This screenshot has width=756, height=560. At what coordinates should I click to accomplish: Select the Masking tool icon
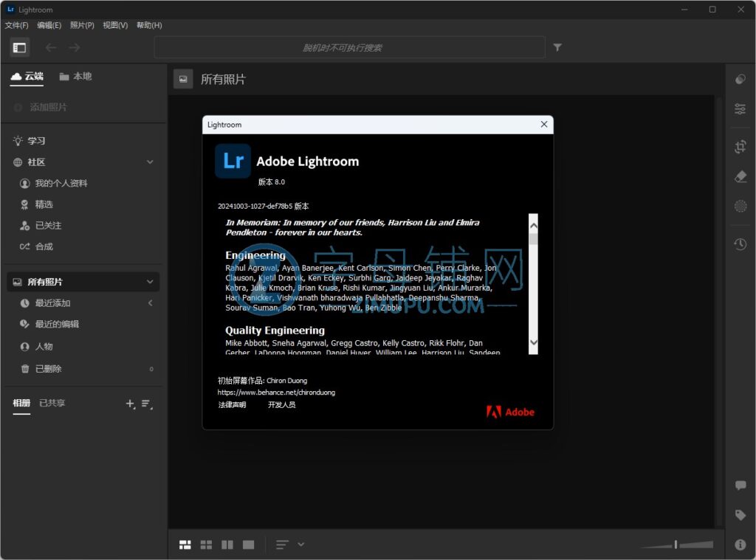(x=740, y=207)
